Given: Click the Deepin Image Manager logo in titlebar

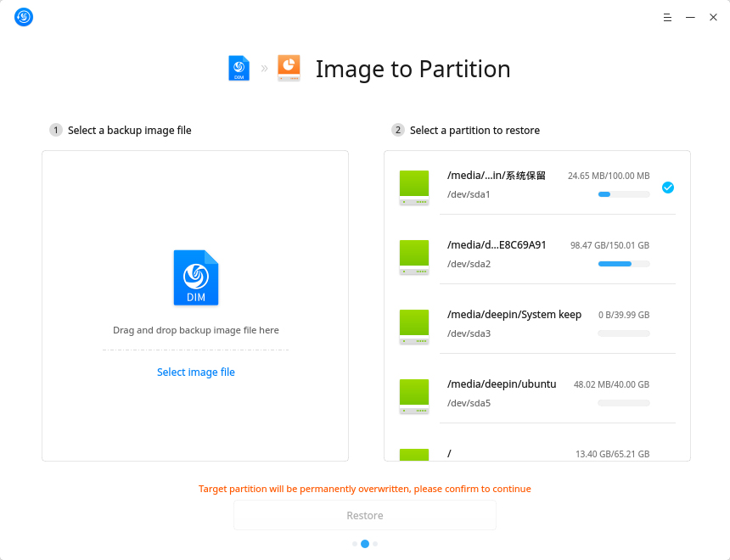Looking at the screenshot, I should click(23, 17).
